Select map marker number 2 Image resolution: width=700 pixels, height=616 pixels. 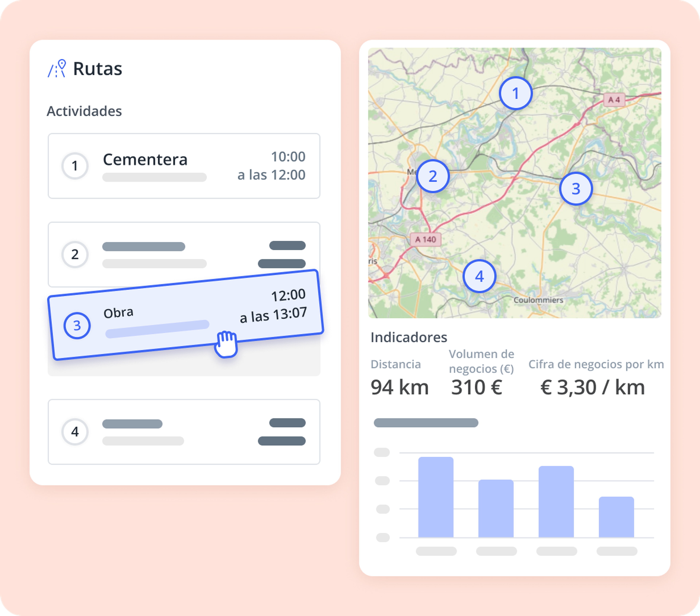(x=433, y=176)
